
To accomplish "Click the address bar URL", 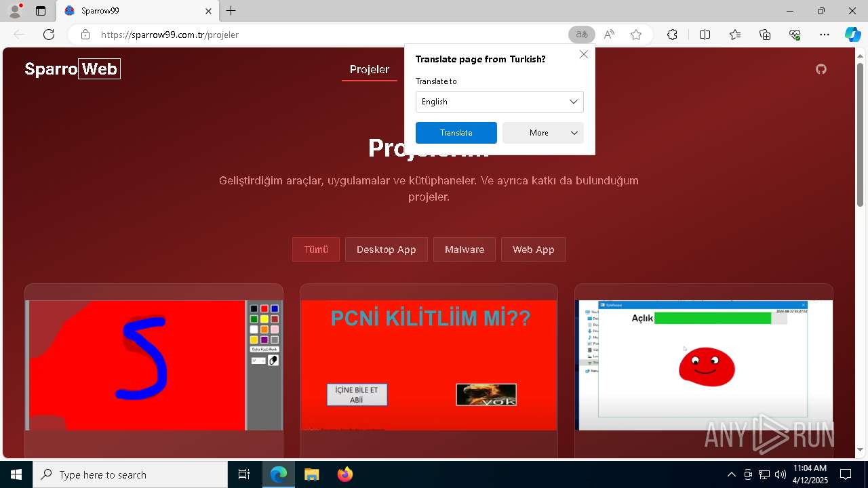I will pyautogui.click(x=170, y=35).
